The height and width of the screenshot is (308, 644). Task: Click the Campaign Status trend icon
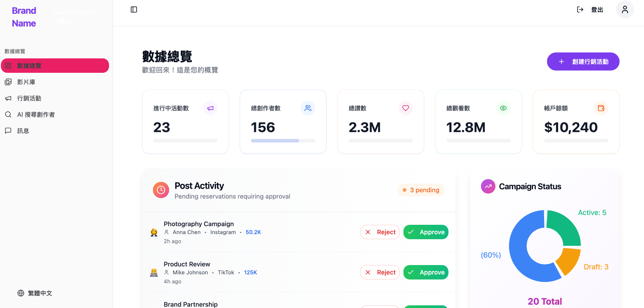click(488, 186)
